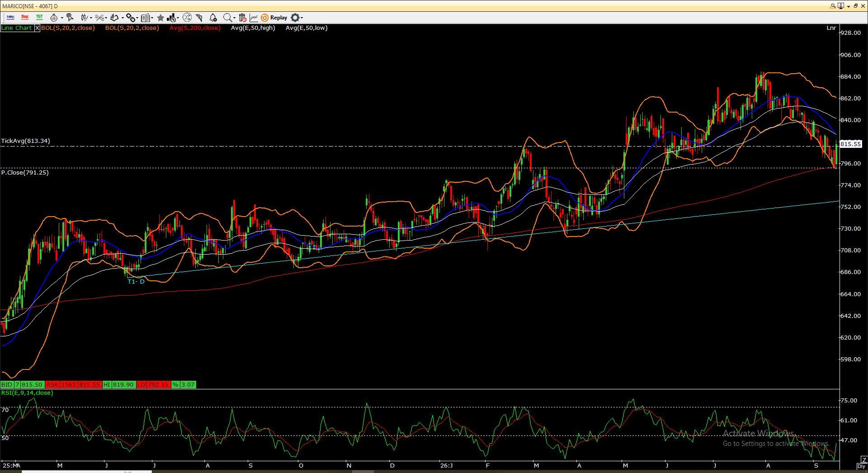Expand settings gear dropdown arrow
The height and width of the screenshot is (473, 868).
coord(302,18)
